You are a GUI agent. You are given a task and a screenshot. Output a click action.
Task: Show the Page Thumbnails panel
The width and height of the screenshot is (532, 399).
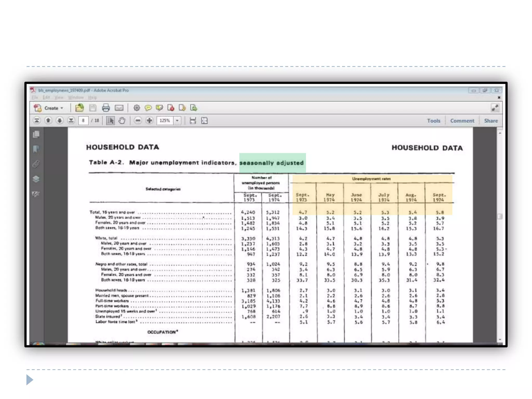click(x=36, y=134)
